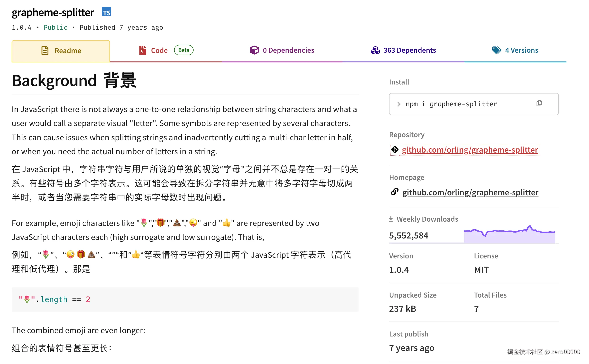Open the Homepage GitHub link

point(470,192)
